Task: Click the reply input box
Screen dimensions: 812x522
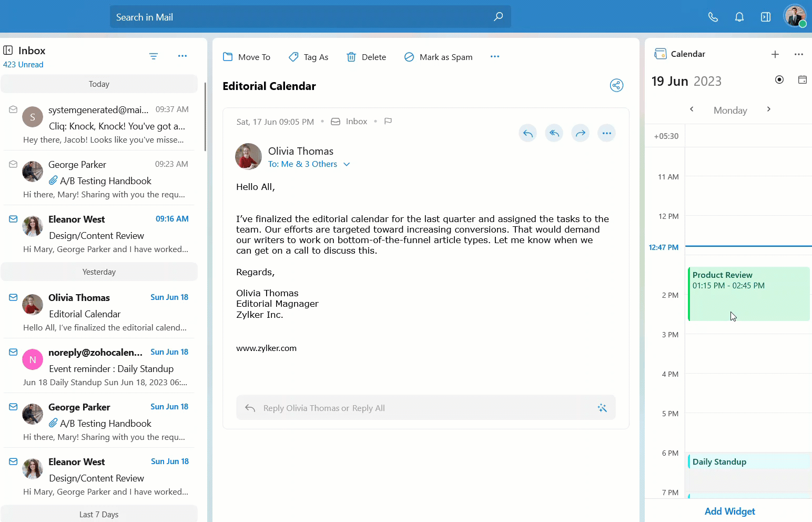Action: (x=426, y=408)
